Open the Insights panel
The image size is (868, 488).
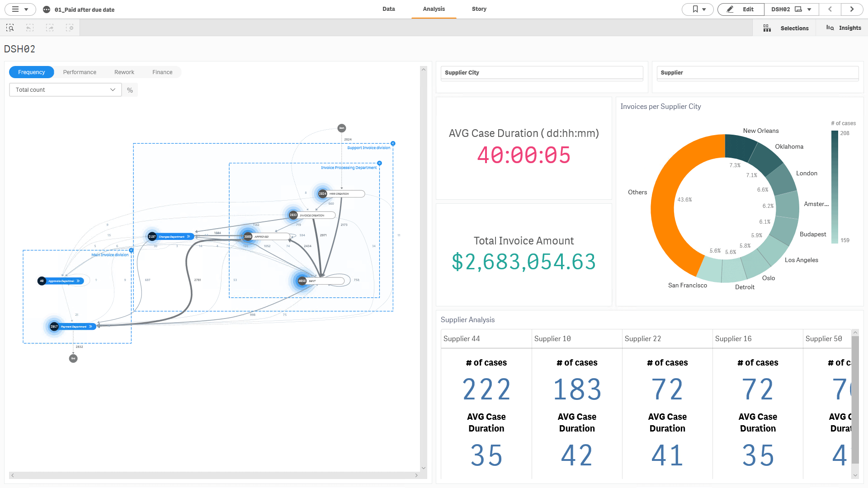[x=844, y=28]
